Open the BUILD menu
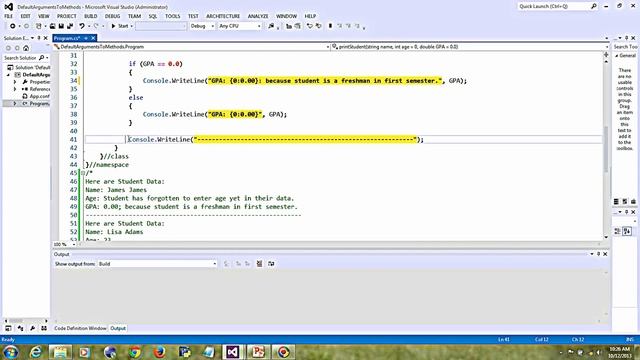640x360 pixels. pyautogui.click(x=91, y=16)
